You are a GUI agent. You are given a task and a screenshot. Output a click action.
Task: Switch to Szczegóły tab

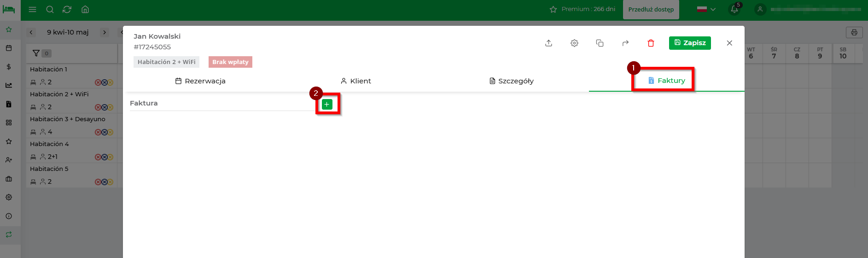(x=511, y=81)
